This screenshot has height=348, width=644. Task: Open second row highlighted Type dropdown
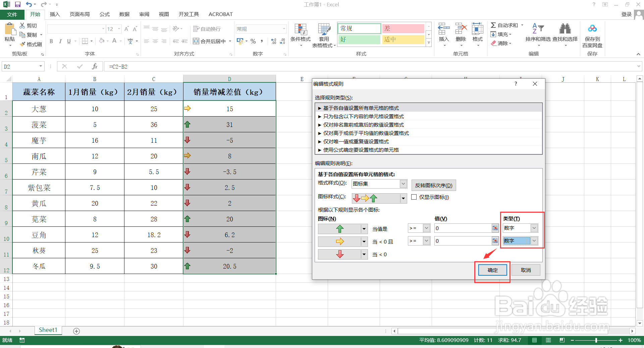click(x=534, y=241)
